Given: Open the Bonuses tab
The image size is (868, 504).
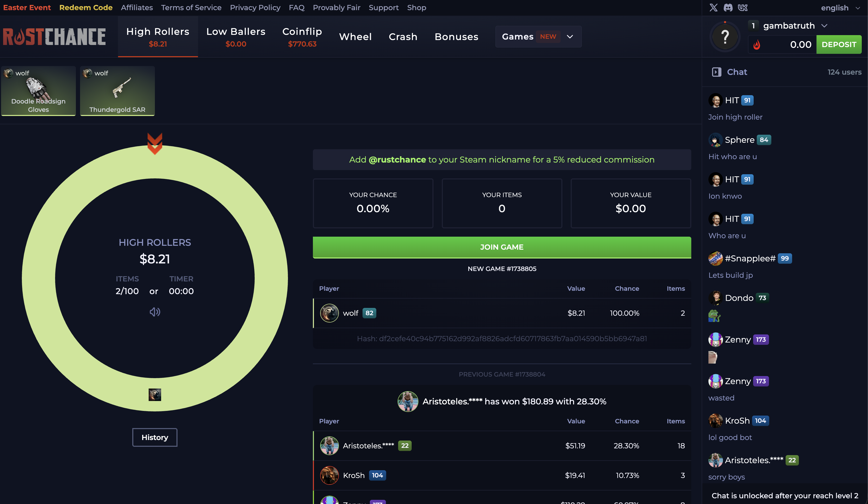Looking at the screenshot, I should (x=456, y=37).
